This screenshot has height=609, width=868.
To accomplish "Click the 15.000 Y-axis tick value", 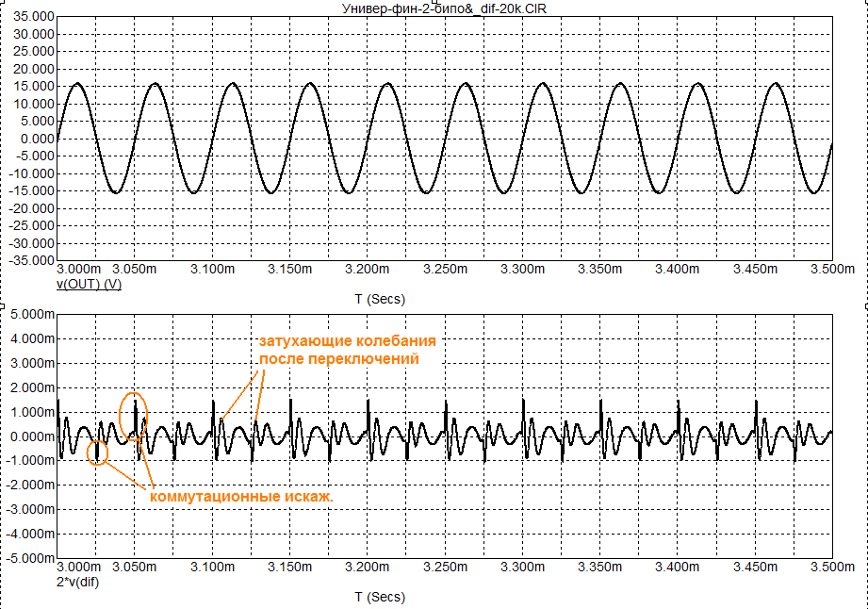I will [34, 87].
